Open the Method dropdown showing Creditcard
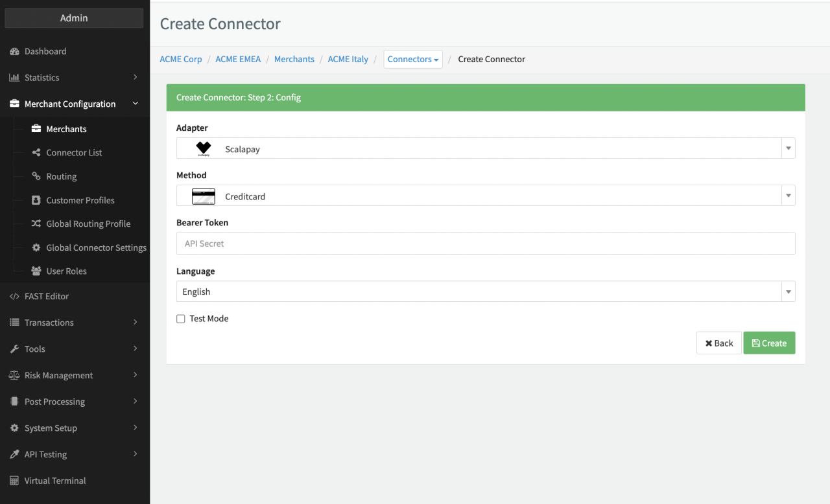This screenshot has height=504, width=830. tap(485, 196)
